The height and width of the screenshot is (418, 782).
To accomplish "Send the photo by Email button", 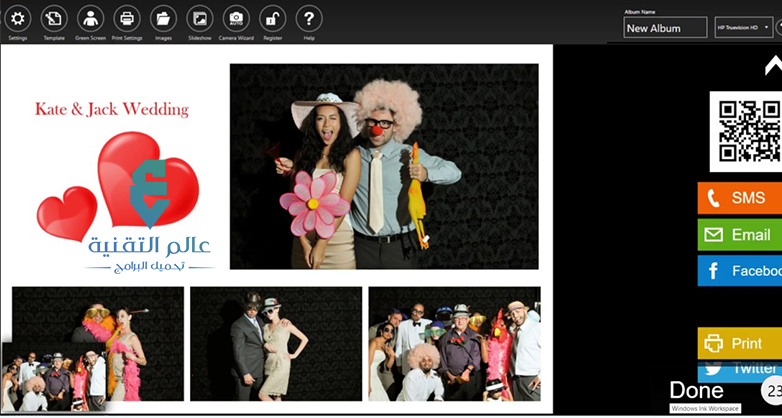I will (x=740, y=234).
